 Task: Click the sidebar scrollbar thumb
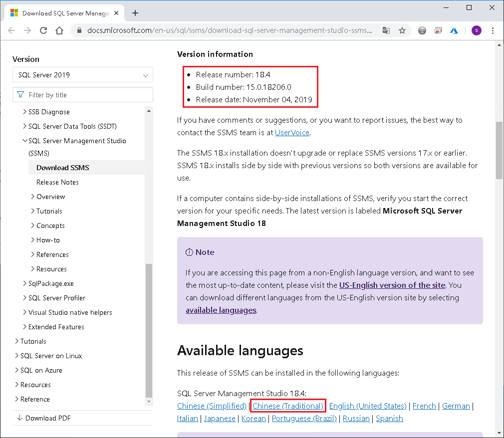coord(149,331)
